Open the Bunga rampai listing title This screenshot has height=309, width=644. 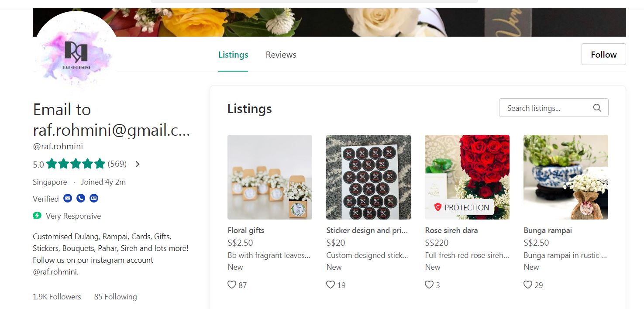coord(548,230)
